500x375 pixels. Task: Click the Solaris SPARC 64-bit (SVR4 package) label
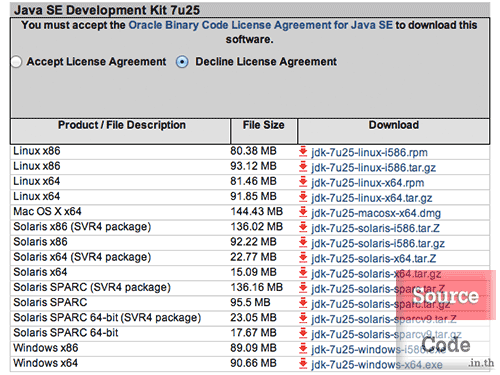coord(107,317)
